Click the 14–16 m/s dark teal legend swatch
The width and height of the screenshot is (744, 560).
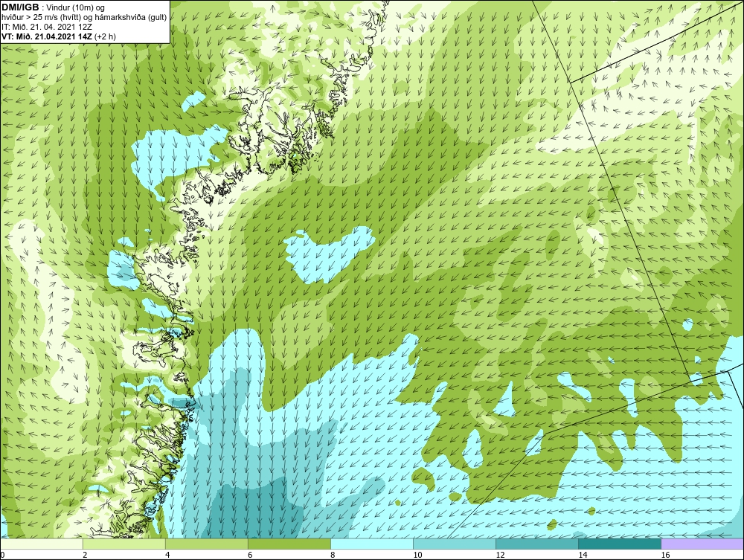(x=620, y=544)
